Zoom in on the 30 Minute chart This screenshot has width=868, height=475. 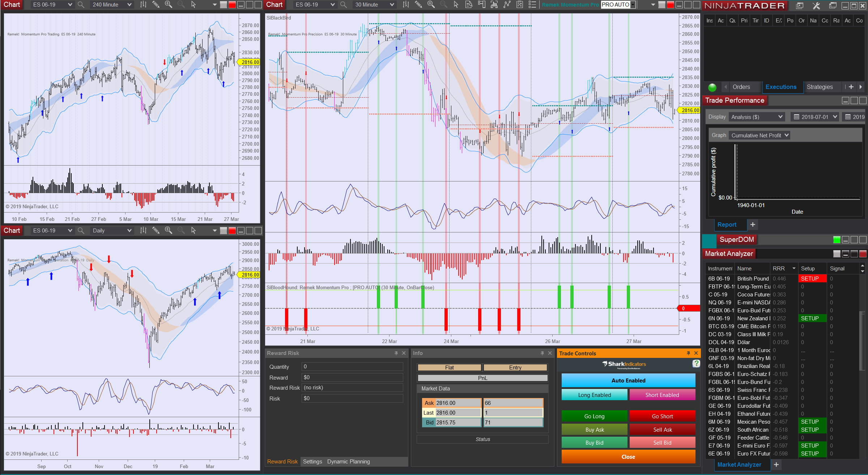pyautogui.click(x=431, y=5)
